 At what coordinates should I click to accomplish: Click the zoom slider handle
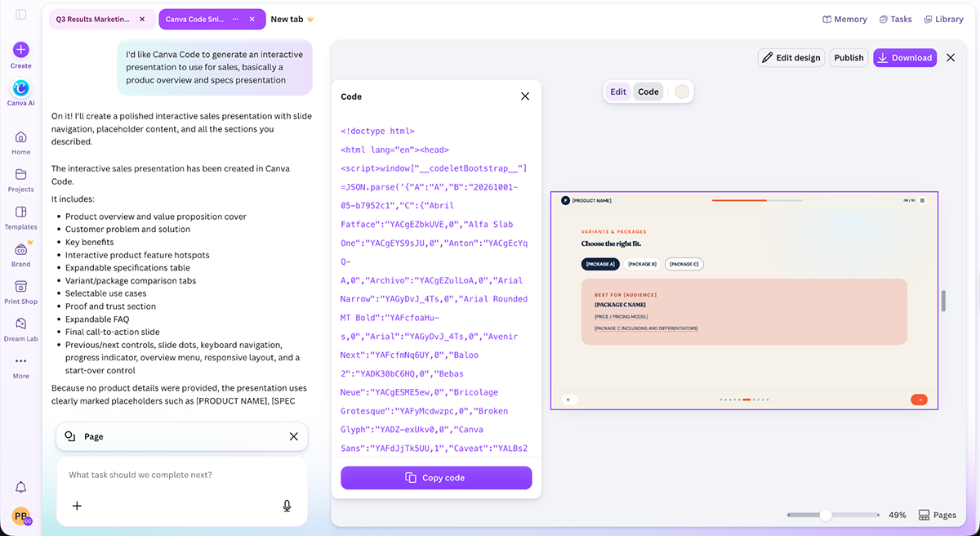(x=826, y=515)
